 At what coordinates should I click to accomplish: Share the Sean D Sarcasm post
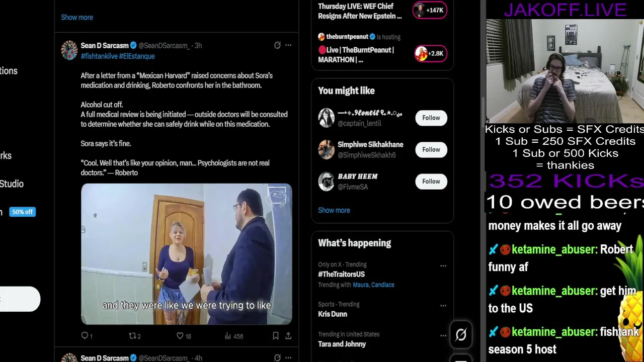tap(288, 336)
